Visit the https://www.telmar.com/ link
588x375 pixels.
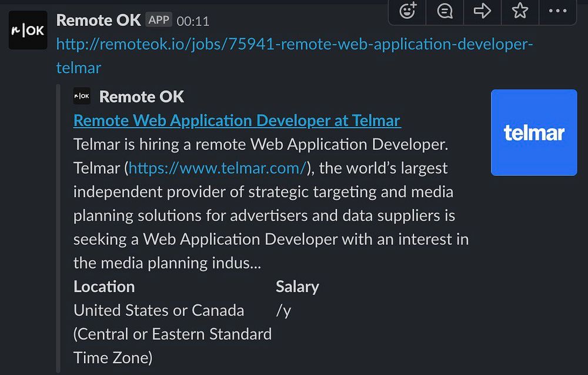pyautogui.click(x=218, y=168)
